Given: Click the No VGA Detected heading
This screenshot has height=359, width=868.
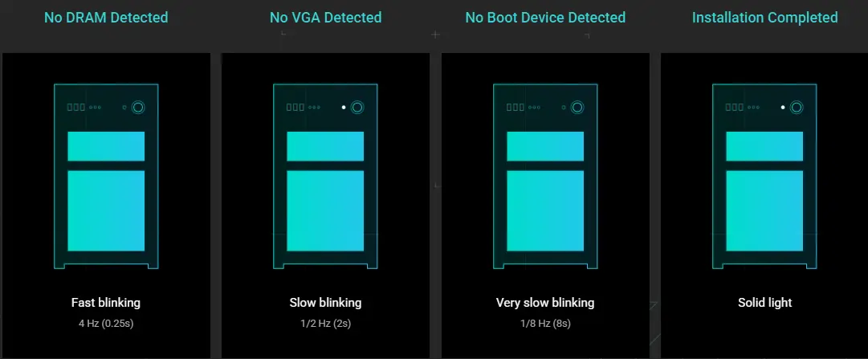Looking at the screenshot, I should (325, 17).
